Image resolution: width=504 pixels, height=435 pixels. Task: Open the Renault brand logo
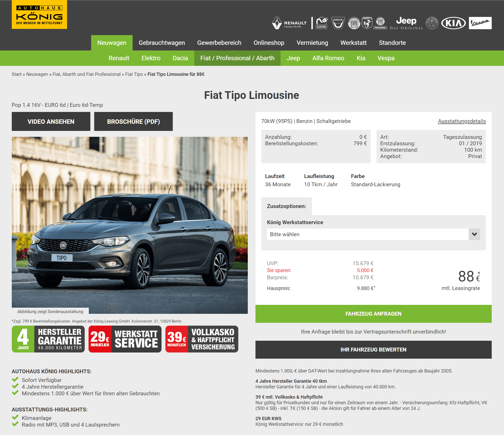[289, 23]
